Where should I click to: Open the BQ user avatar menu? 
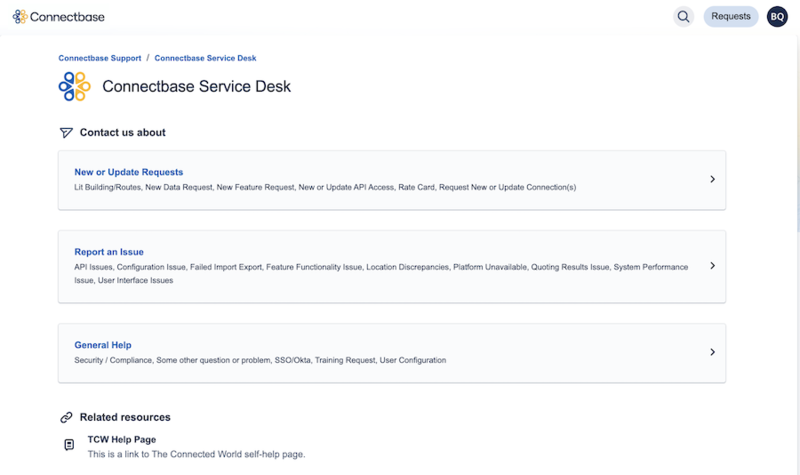click(x=777, y=17)
